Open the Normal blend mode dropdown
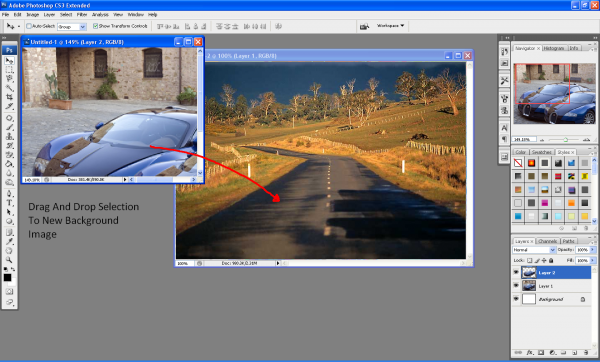 (534, 250)
